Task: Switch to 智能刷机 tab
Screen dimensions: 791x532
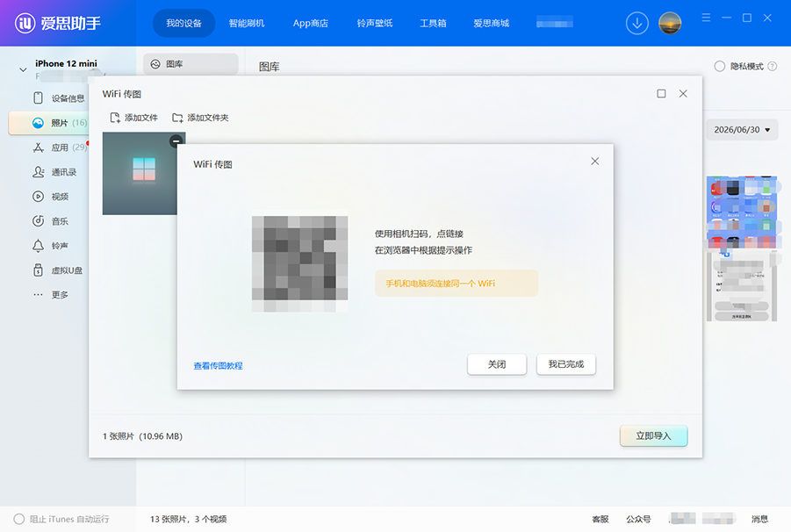Action: pyautogui.click(x=246, y=23)
